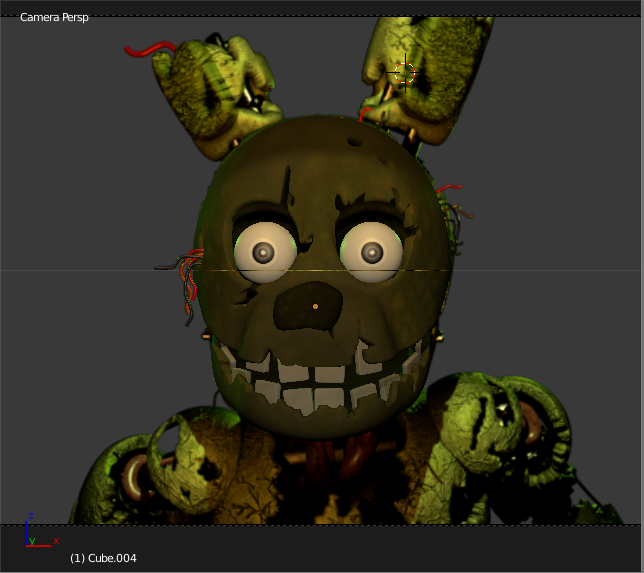
Task: Click the '(1) Cube.004' object name text
Action: [x=103, y=558]
